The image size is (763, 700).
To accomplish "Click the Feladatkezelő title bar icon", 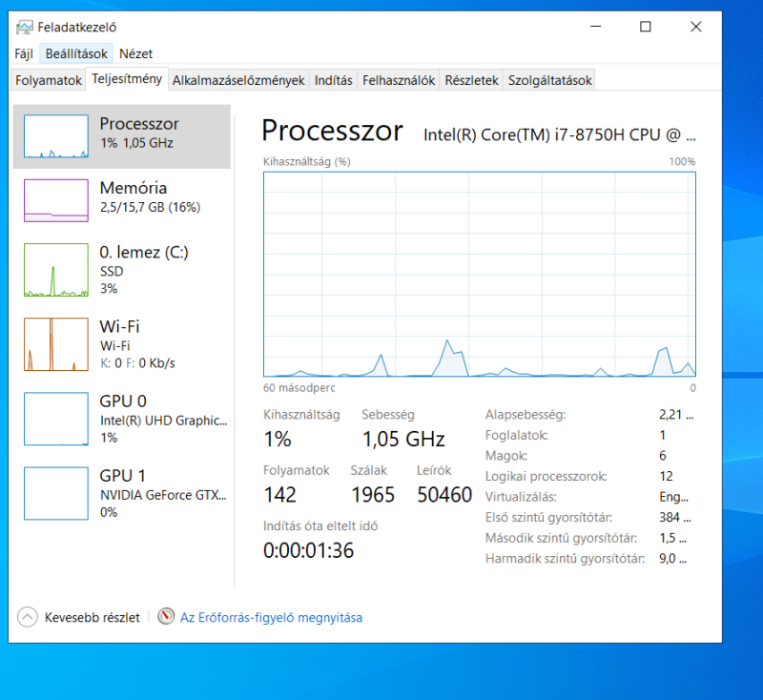I will pos(25,28).
